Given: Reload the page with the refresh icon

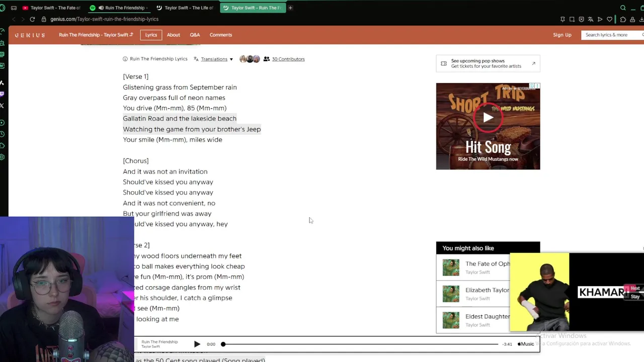Looking at the screenshot, I should [x=32, y=19].
